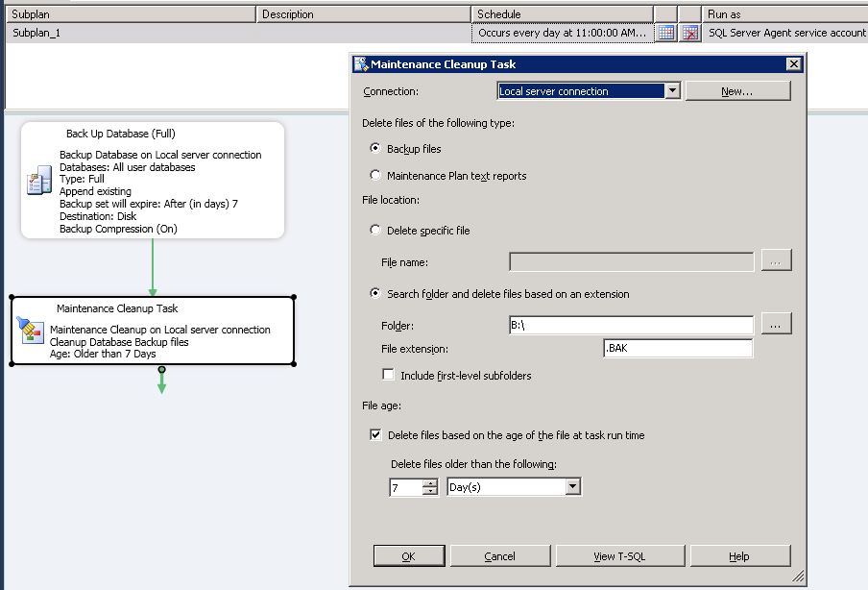This screenshot has width=868, height=590.
Task: Uncheck Delete files based on age checkbox
Action: (375, 435)
